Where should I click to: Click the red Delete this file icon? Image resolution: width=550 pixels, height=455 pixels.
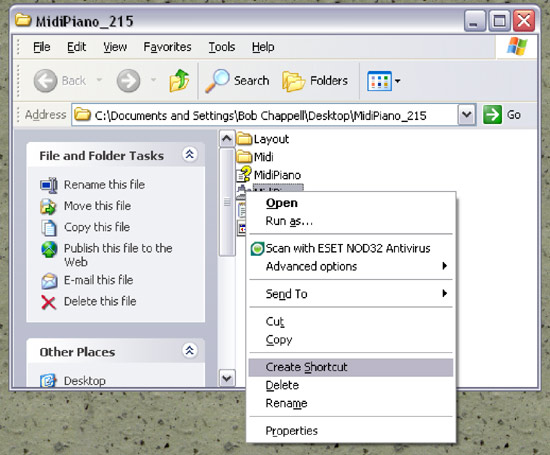tap(48, 302)
